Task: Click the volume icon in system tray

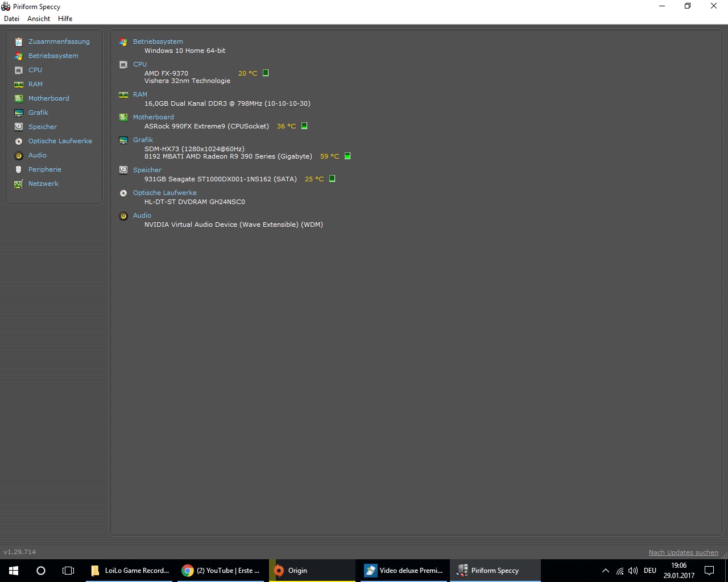Action: point(633,571)
